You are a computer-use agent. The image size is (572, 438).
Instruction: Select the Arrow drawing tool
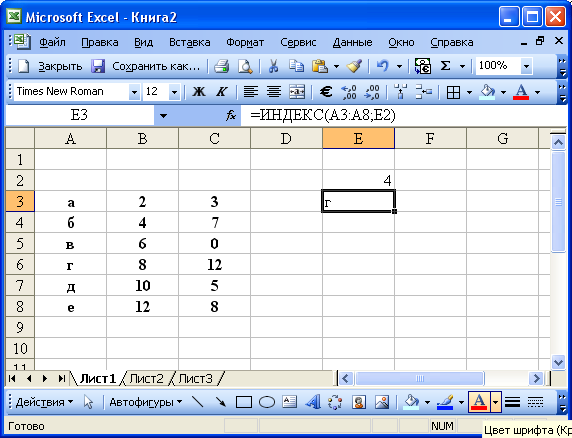[x=221, y=402]
